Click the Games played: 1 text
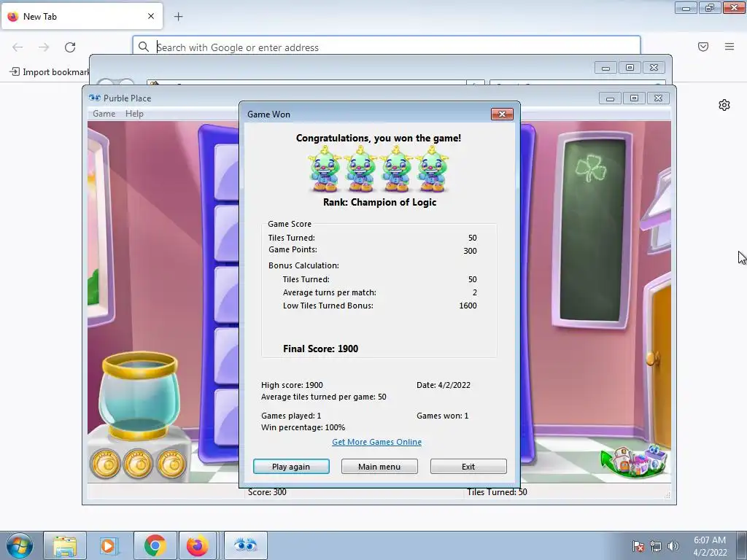The height and width of the screenshot is (560, 747). pyautogui.click(x=291, y=416)
